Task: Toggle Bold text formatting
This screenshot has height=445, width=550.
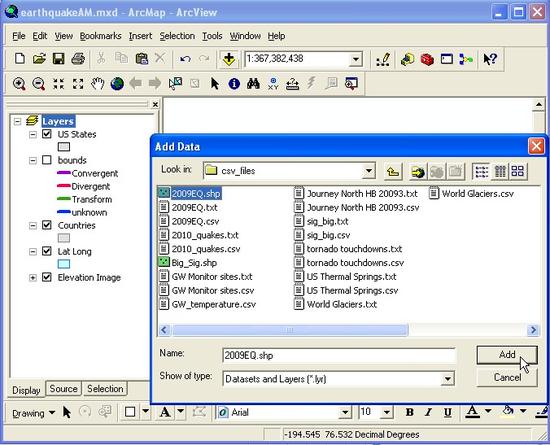Action: click(409, 412)
